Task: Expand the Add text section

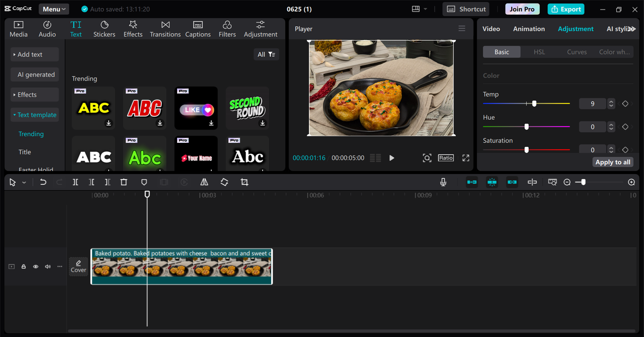Action: (35, 54)
